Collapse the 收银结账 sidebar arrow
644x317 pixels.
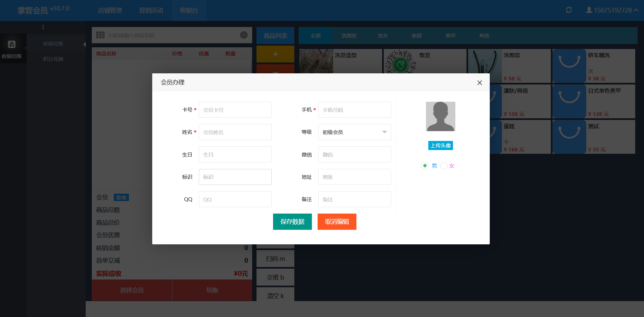(x=84, y=44)
